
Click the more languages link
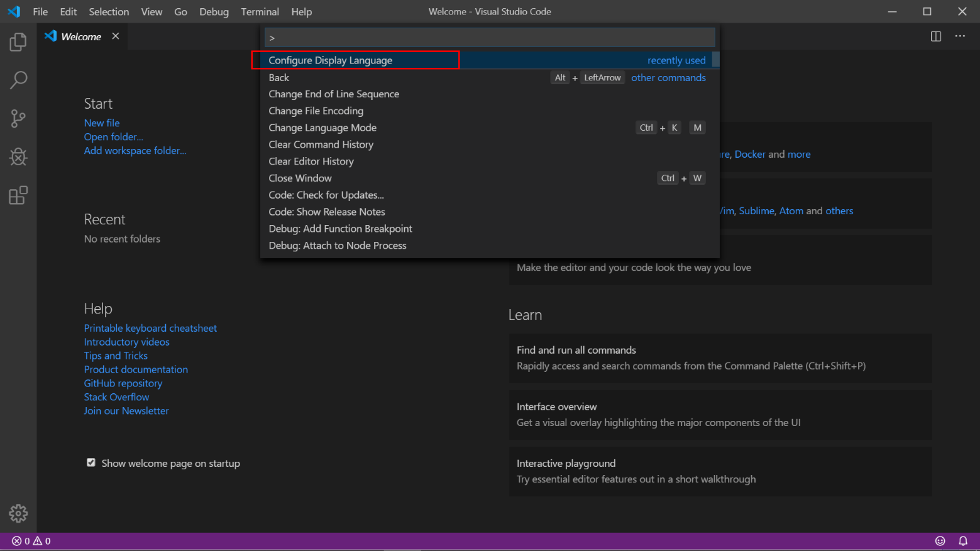799,154
